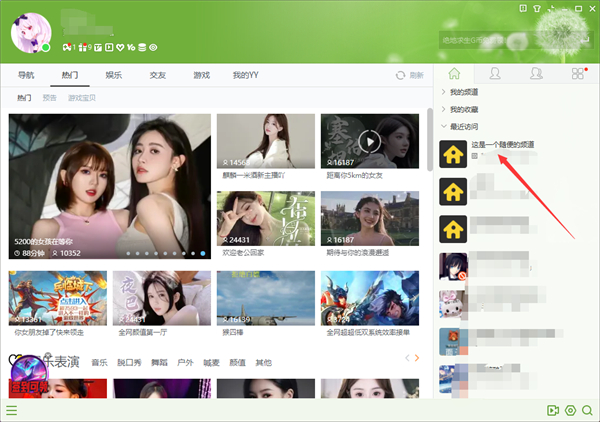600x422 pixels.
Task: Open the apps grid tab with the red dot
Action: (578, 73)
